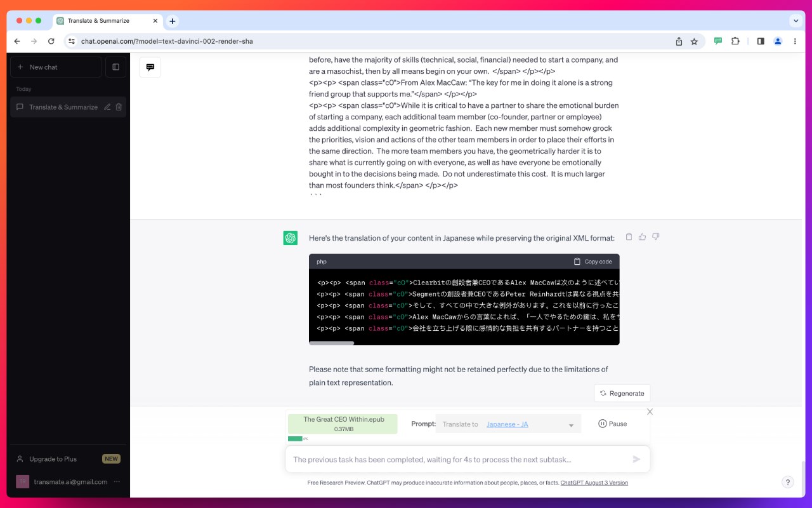Click The Great CEO Within.epub file
Screen dimensions: 812x508
tap(343, 424)
